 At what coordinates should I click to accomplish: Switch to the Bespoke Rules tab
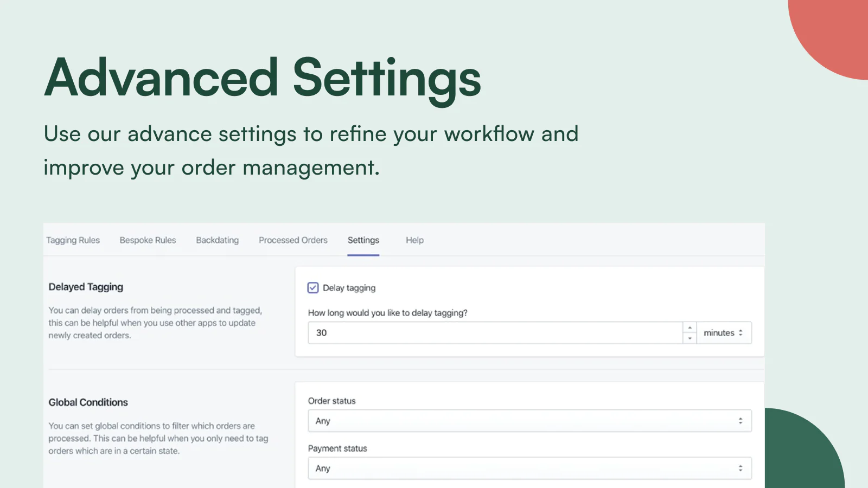click(148, 240)
